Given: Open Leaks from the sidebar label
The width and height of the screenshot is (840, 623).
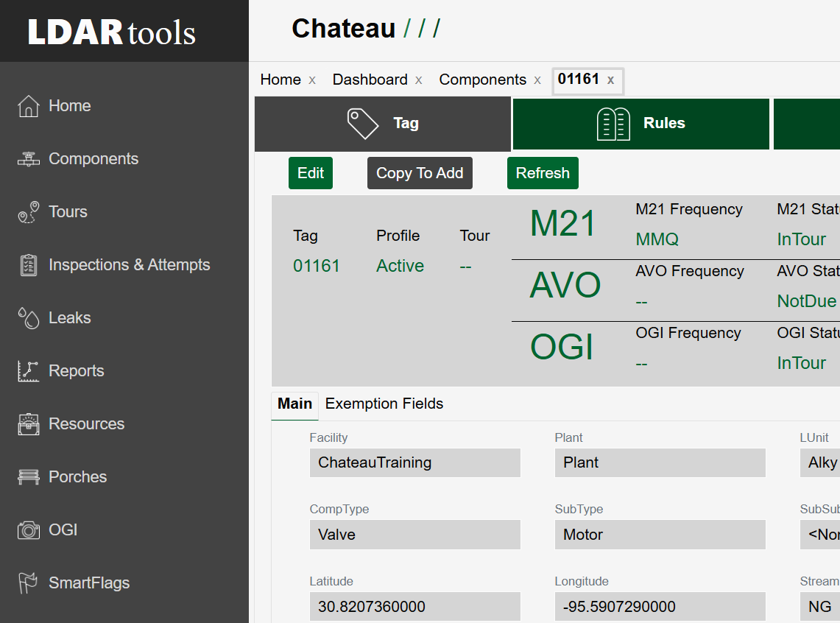Looking at the screenshot, I should pos(70,318).
